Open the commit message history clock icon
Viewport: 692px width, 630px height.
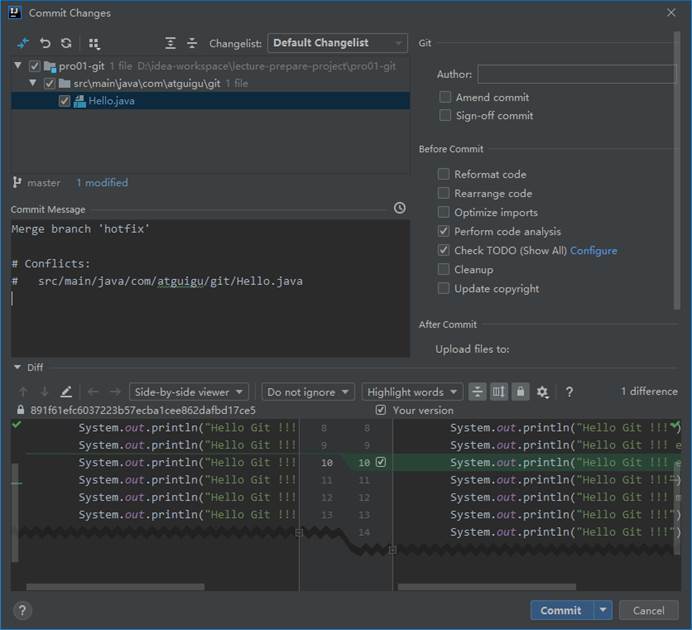400,208
